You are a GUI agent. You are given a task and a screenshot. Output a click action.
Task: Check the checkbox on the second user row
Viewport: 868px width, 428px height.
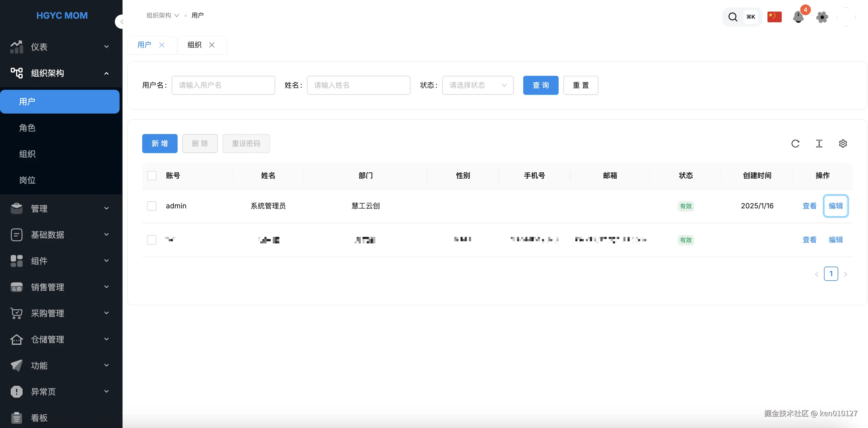(152, 240)
